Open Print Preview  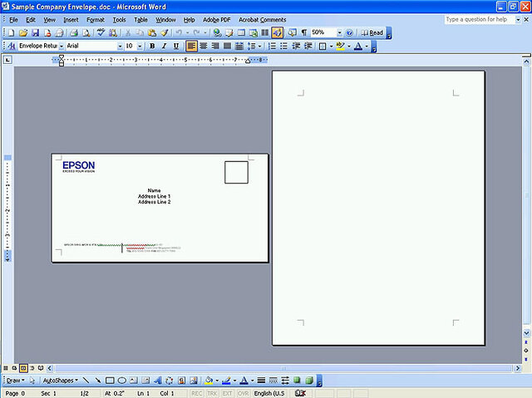pyautogui.click(x=86, y=33)
